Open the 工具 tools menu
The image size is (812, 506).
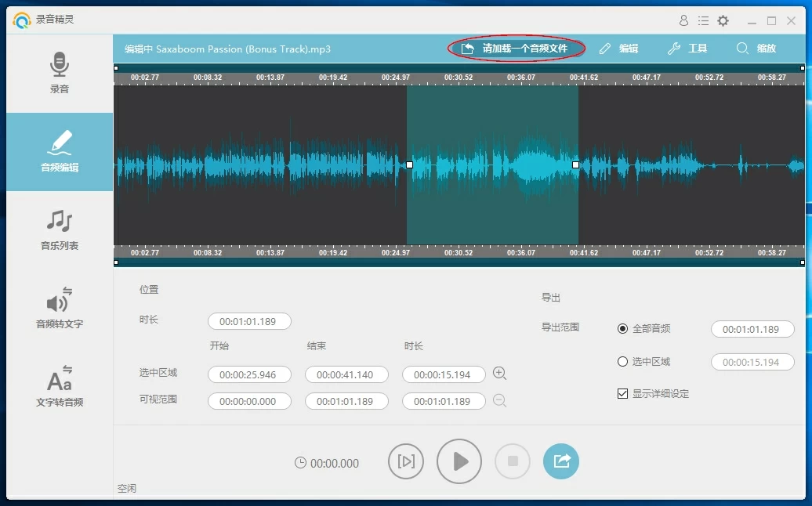coord(687,49)
